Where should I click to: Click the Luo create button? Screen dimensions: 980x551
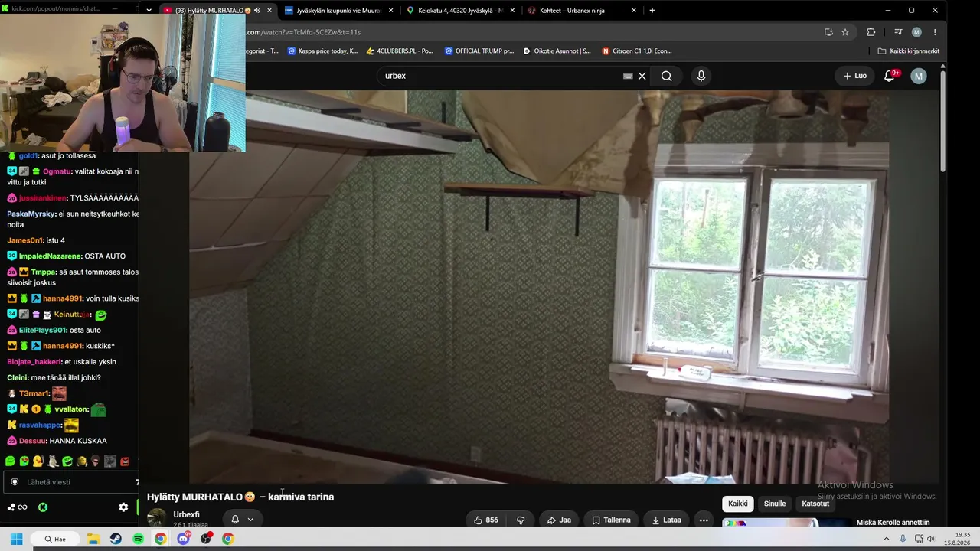tap(855, 76)
